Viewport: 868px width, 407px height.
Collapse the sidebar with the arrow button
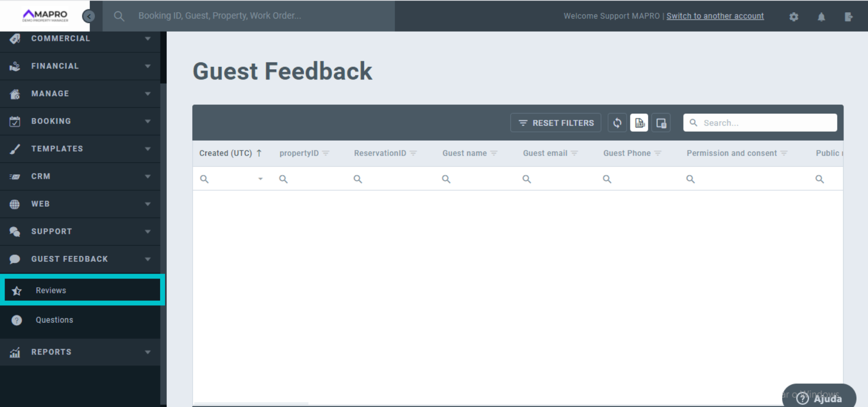click(89, 16)
